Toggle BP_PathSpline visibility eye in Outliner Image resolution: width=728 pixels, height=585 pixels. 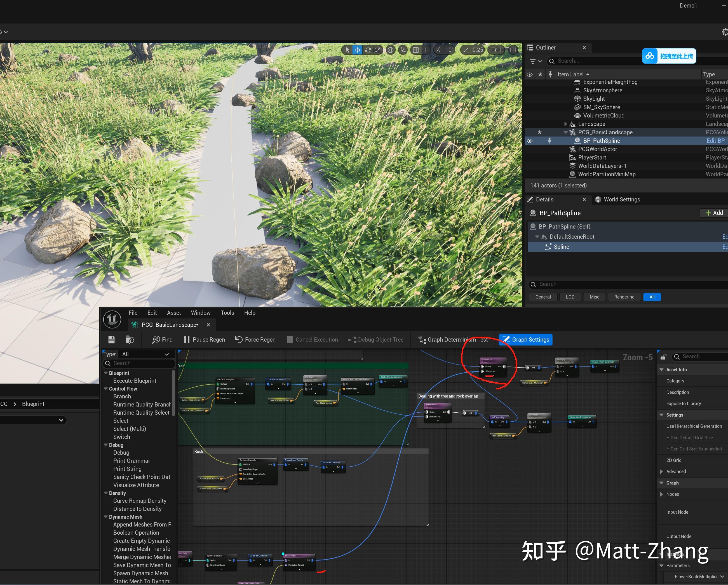coord(529,141)
